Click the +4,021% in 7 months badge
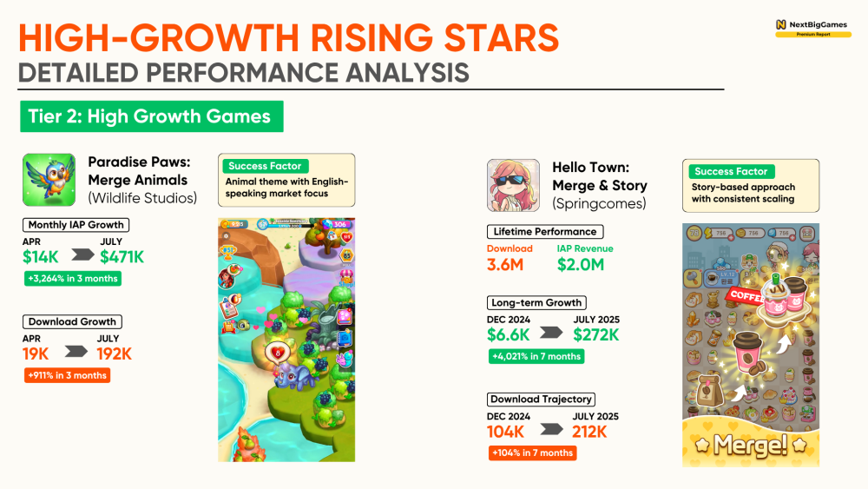 [536, 357]
